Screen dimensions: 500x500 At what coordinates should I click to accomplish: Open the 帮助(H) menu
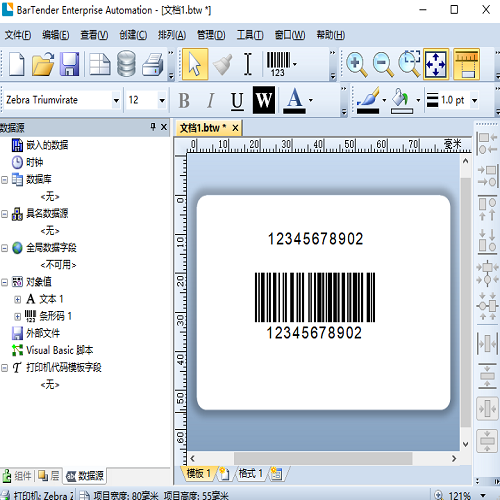coord(331,35)
